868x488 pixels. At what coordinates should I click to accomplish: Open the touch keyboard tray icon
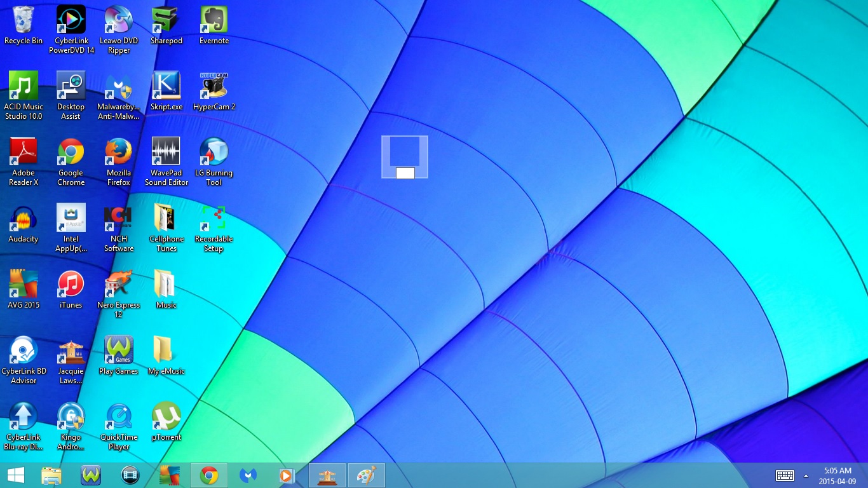tap(785, 475)
